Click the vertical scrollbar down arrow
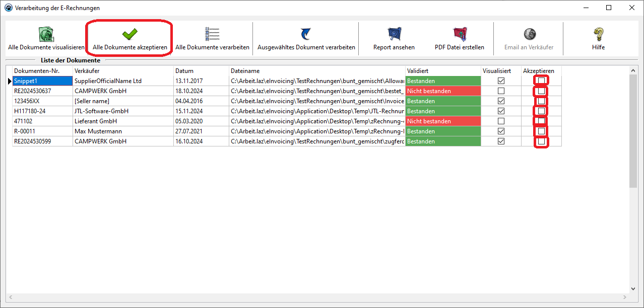644x308 pixels. (x=633, y=289)
